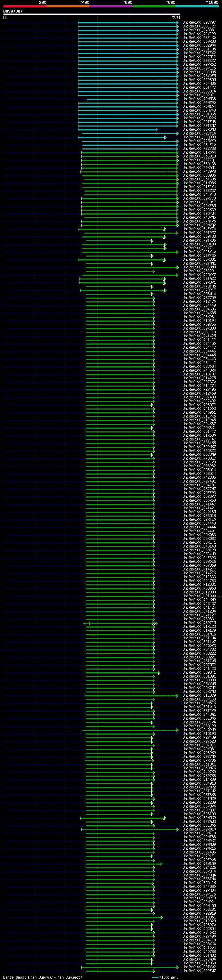This screenshot has width=222, height=980.
Task: Click the UniRef100_B1P0S0 label
Action: (x=199, y=963)
